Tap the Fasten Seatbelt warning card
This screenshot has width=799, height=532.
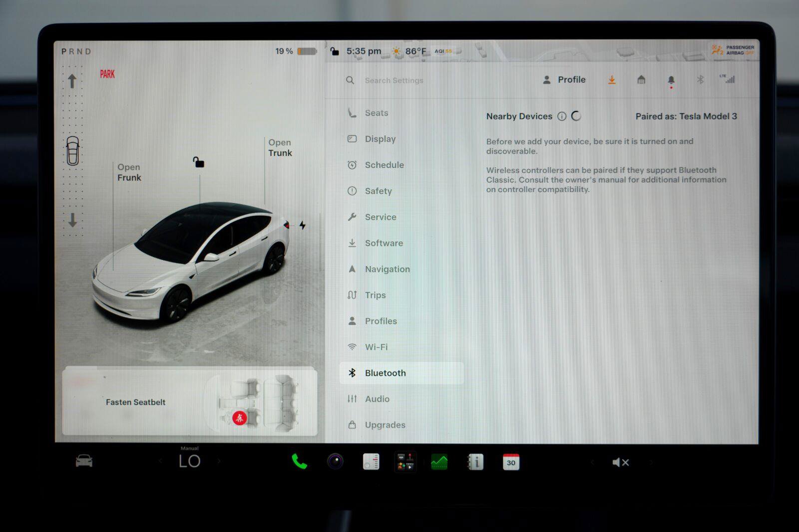[190, 402]
